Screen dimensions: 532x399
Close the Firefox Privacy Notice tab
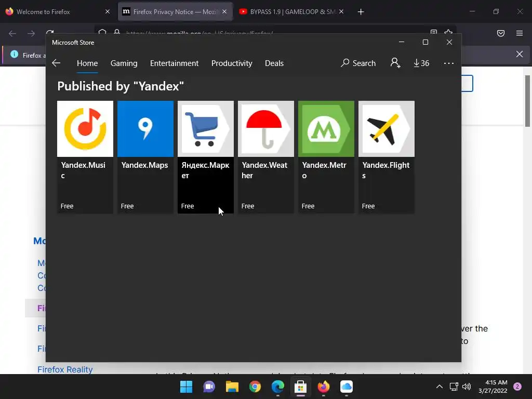click(224, 11)
